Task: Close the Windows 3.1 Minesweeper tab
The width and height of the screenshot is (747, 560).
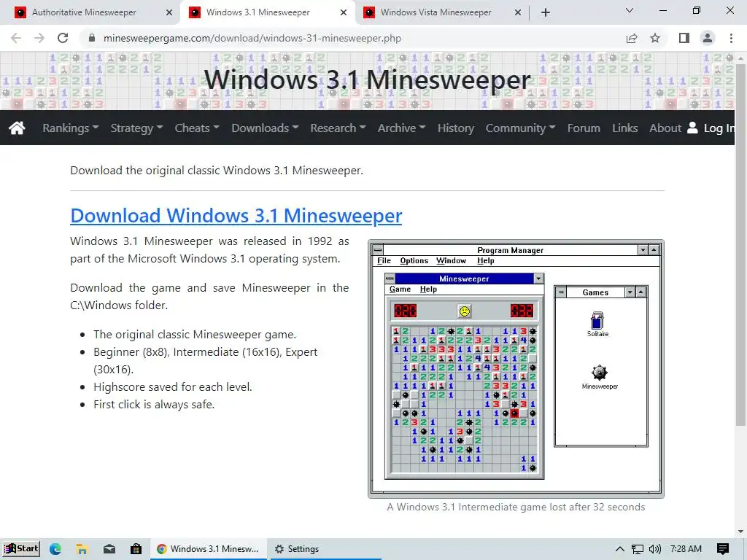Action: tap(344, 12)
